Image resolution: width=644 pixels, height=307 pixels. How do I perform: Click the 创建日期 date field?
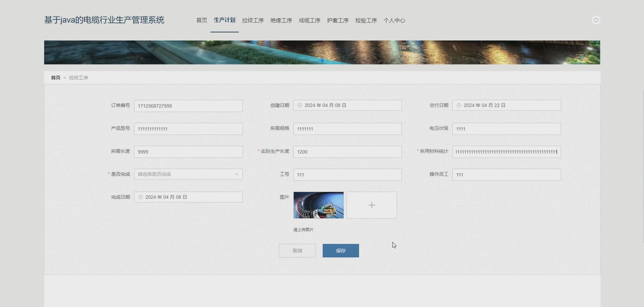(348, 105)
